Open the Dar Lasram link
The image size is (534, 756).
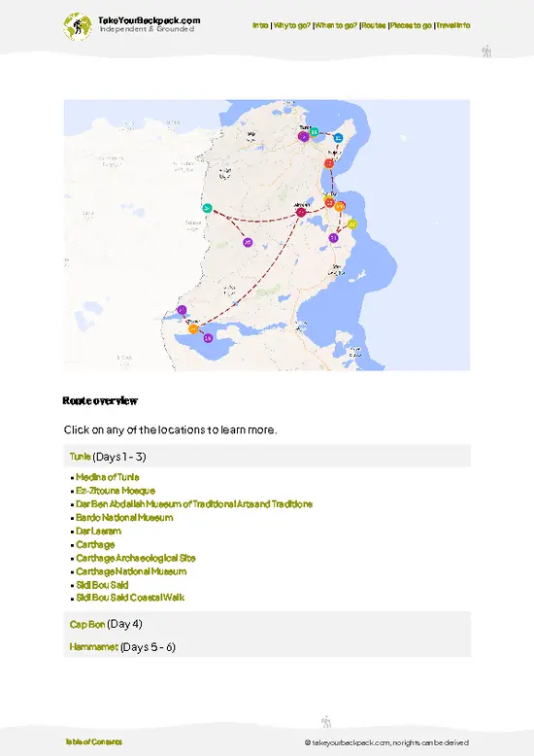pyautogui.click(x=98, y=532)
